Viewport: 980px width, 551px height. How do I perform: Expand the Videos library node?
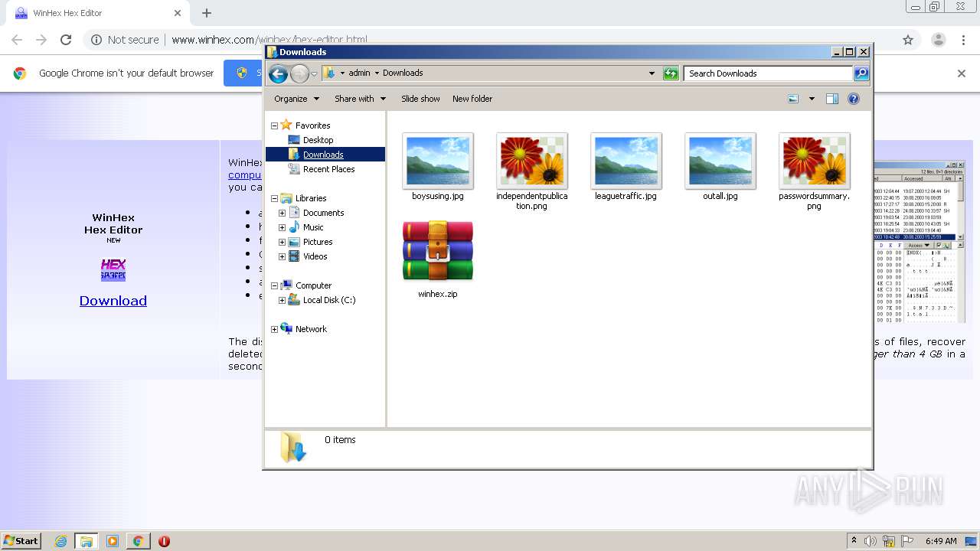click(x=282, y=256)
